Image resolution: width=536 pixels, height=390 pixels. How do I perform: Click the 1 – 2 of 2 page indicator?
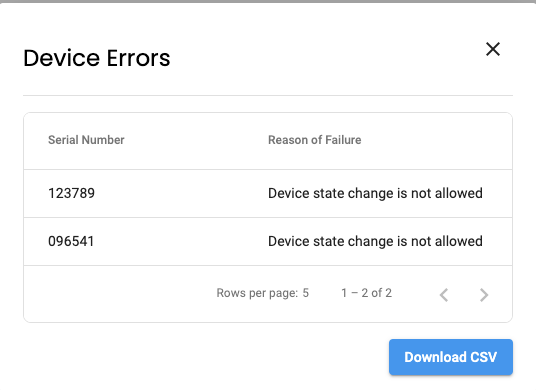tap(366, 293)
